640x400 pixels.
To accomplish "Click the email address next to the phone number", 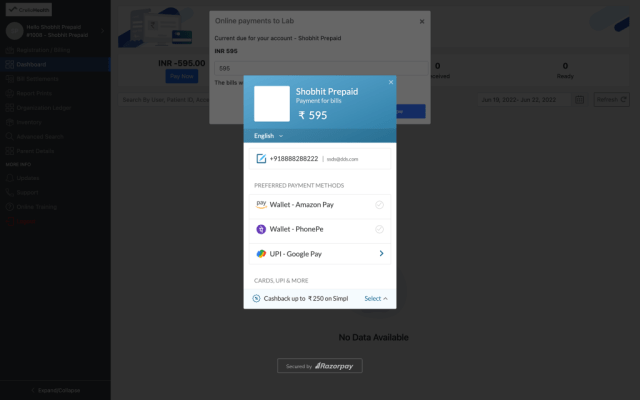I will point(342,159).
